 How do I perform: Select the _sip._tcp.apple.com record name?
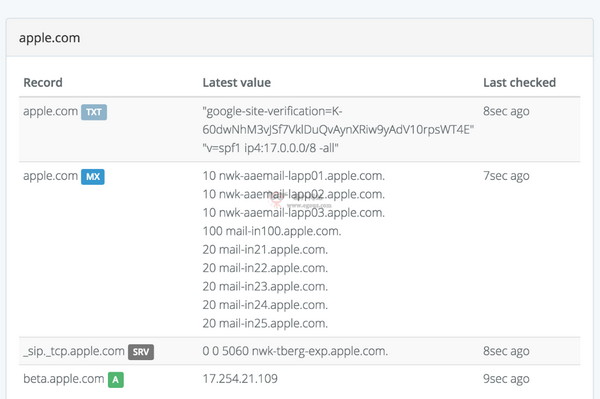click(x=74, y=351)
